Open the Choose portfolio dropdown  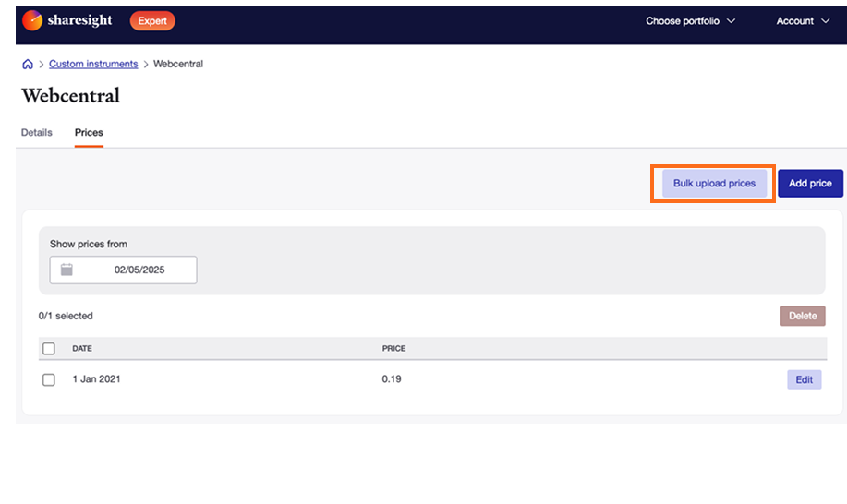(690, 21)
